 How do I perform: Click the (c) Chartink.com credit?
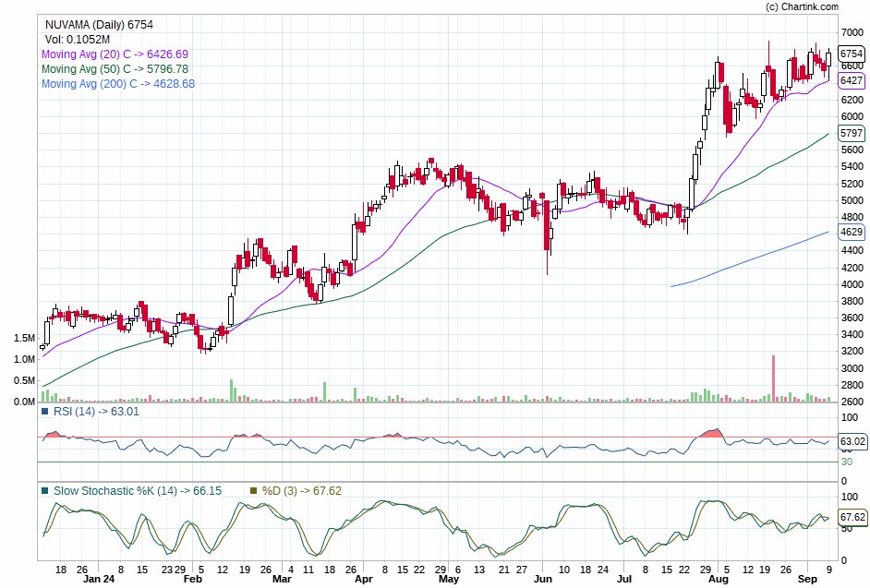coord(802,6)
